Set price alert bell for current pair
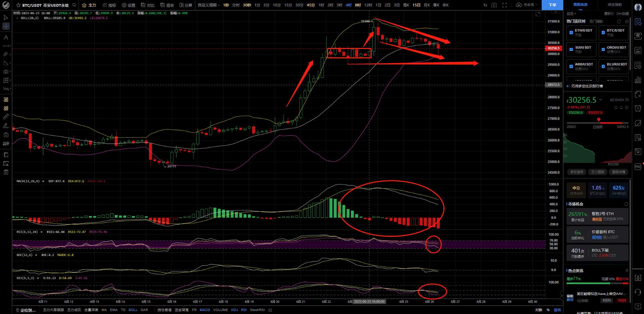The width and height of the screenshot is (644, 314). 621,108
